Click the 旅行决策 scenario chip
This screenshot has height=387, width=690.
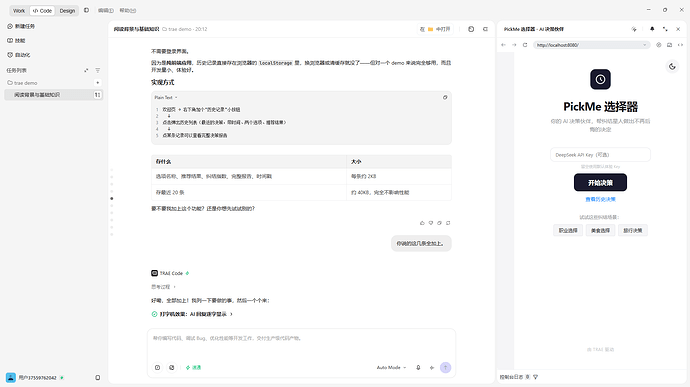pos(632,230)
